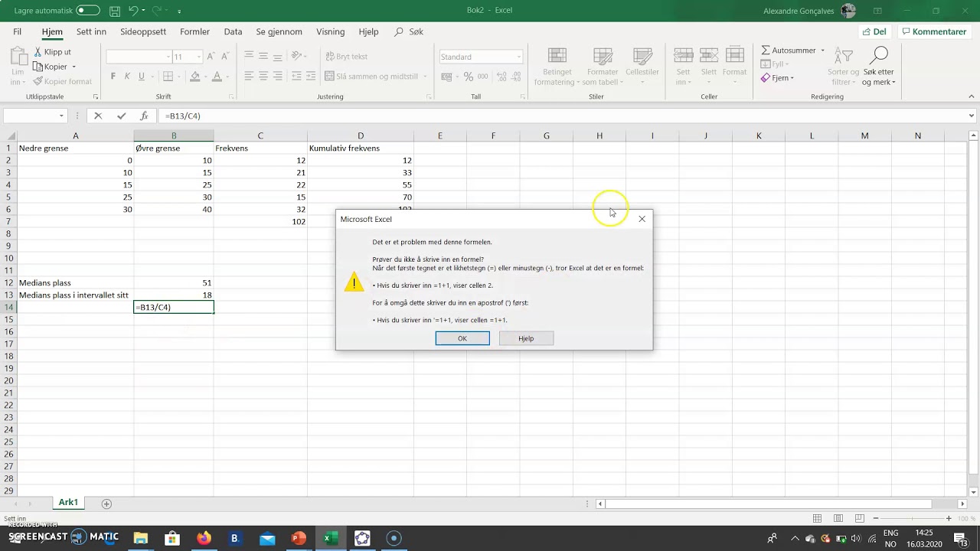The image size is (980, 551).
Task: Click OK in the Microsoft Excel dialog
Action: pyautogui.click(x=462, y=338)
